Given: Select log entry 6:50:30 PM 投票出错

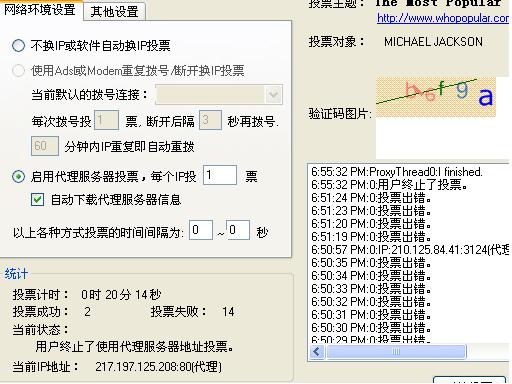Looking at the screenshot, I should 371,328.
